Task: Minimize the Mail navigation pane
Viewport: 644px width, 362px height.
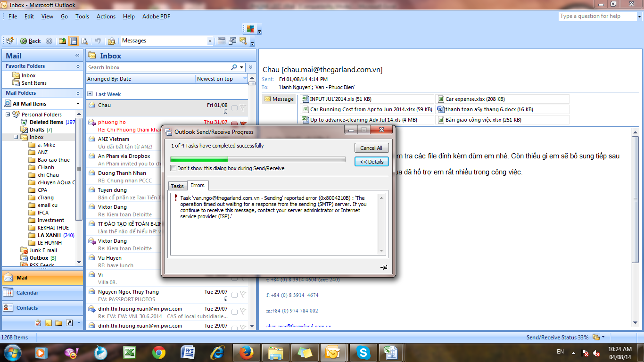Action: (78, 56)
